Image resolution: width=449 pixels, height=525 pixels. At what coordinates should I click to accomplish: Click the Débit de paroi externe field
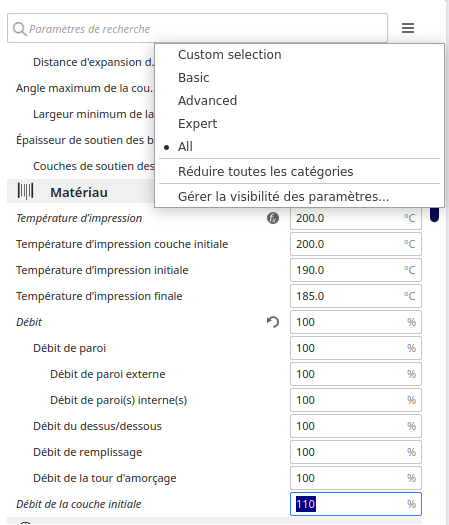click(356, 374)
